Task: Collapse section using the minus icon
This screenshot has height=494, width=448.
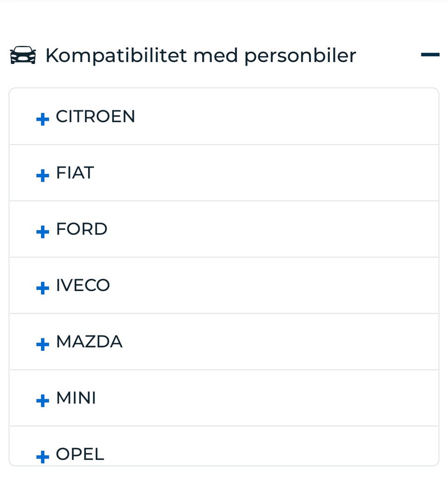Action: pos(430,55)
